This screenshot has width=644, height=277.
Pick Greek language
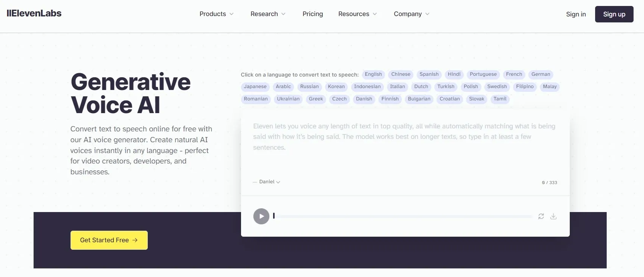click(x=316, y=99)
